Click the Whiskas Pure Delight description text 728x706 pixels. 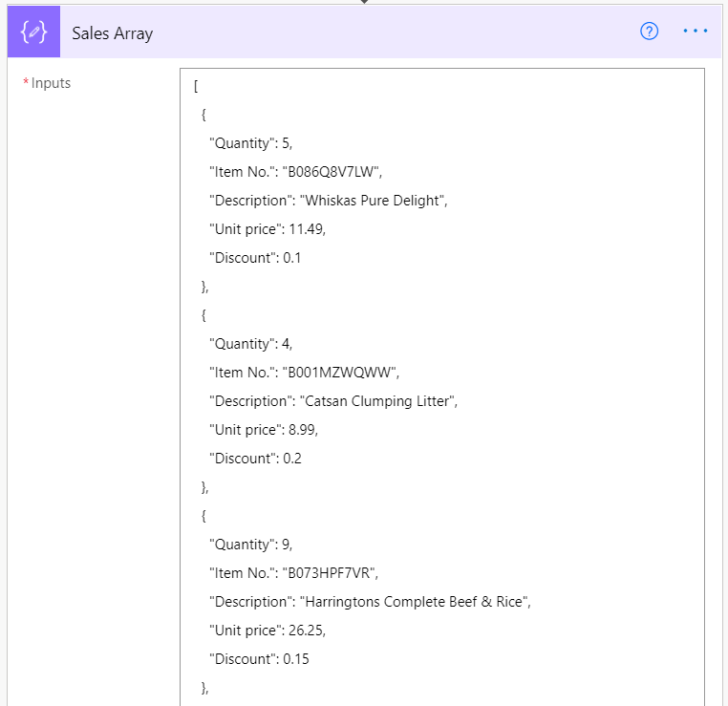point(374,201)
